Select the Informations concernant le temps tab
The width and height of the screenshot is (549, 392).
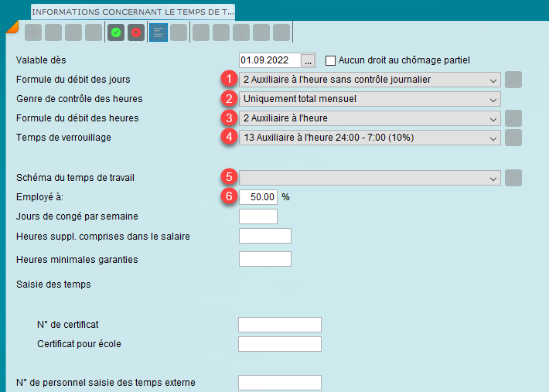point(133,12)
